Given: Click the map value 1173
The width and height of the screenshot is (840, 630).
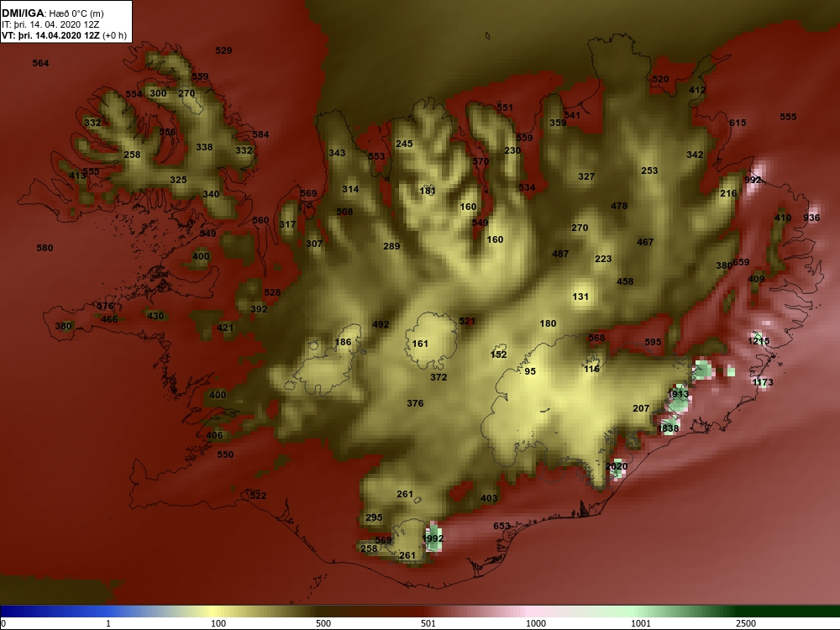Looking at the screenshot, I should coord(763,382).
